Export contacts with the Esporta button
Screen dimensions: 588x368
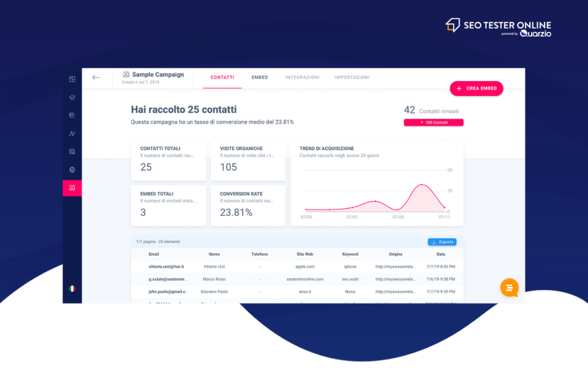coord(442,242)
